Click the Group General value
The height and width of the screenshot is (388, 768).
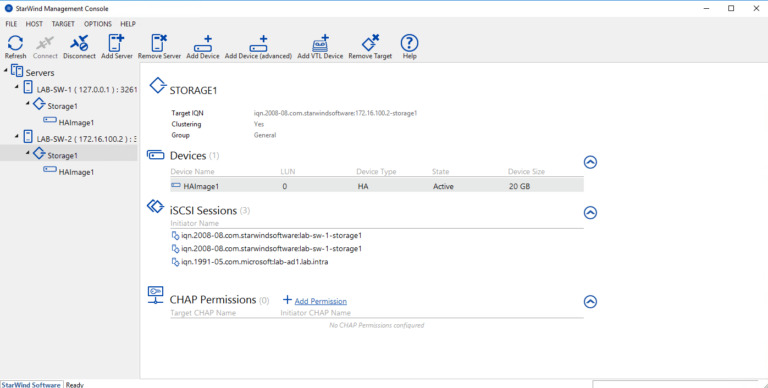click(265, 135)
